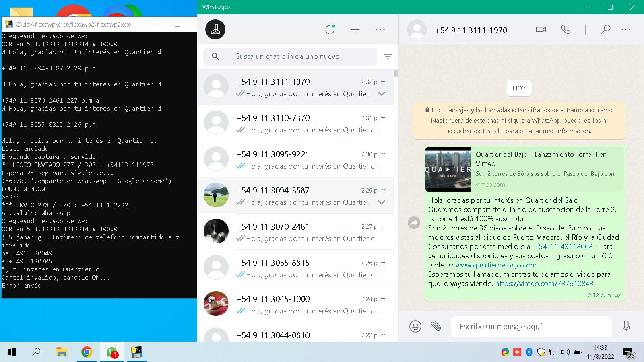
Task: Open Quartier del Bajo Vimeo link title
Action: (541, 159)
